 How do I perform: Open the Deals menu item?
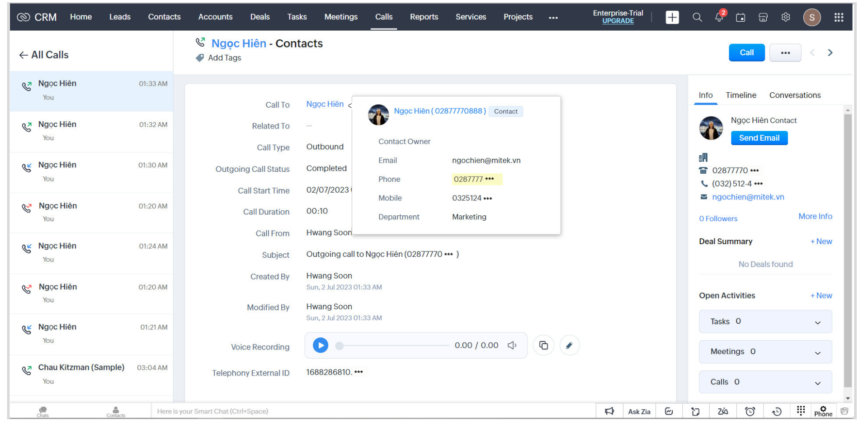[260, 17]
